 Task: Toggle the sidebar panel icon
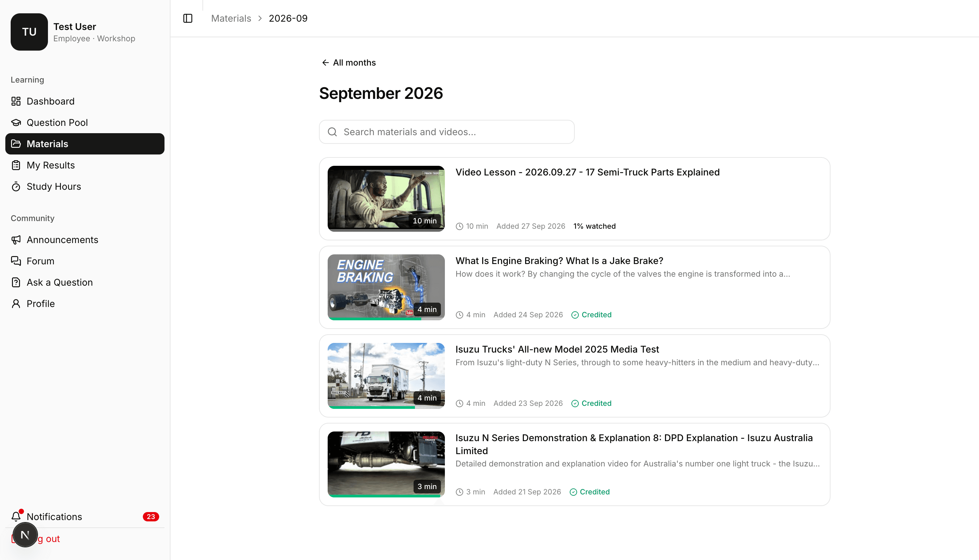click(x=188, y=18)
